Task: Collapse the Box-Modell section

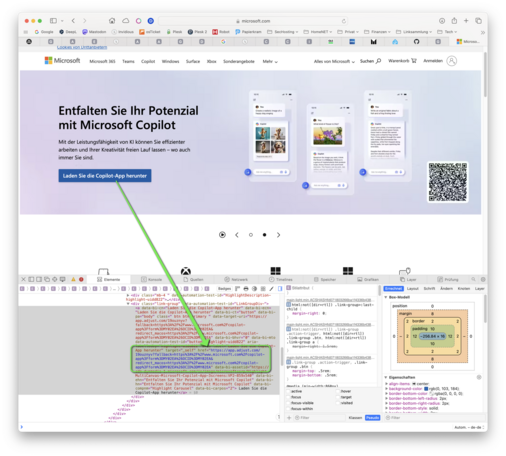Action: (x=386, y=297)
